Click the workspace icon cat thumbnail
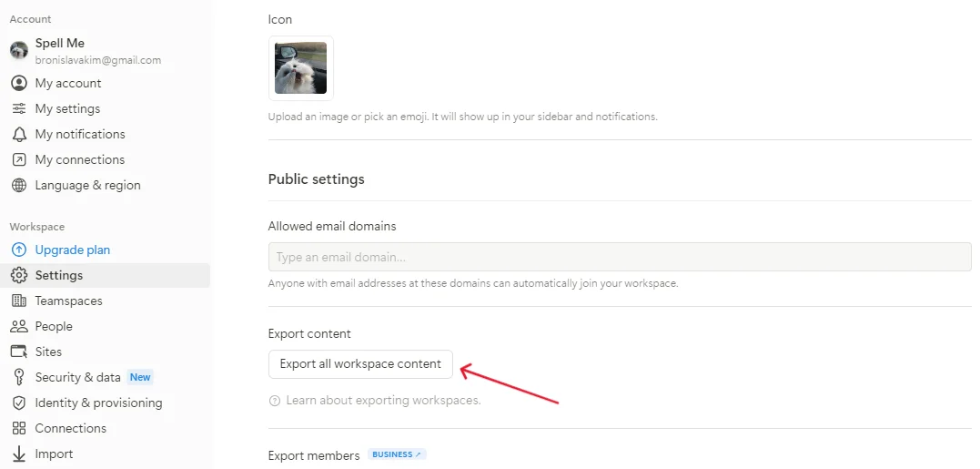The width and height of the screenshot is (980, 469). (x=301, y=67)
